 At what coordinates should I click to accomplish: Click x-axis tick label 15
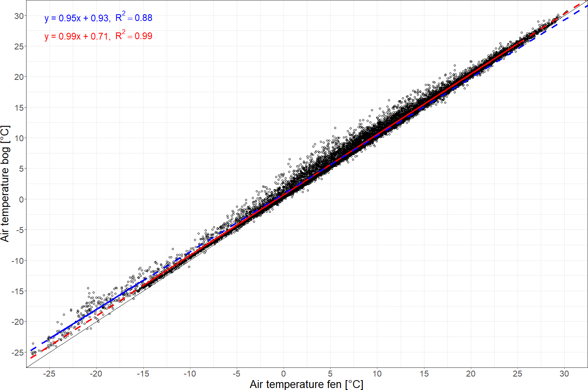point(424,374)
